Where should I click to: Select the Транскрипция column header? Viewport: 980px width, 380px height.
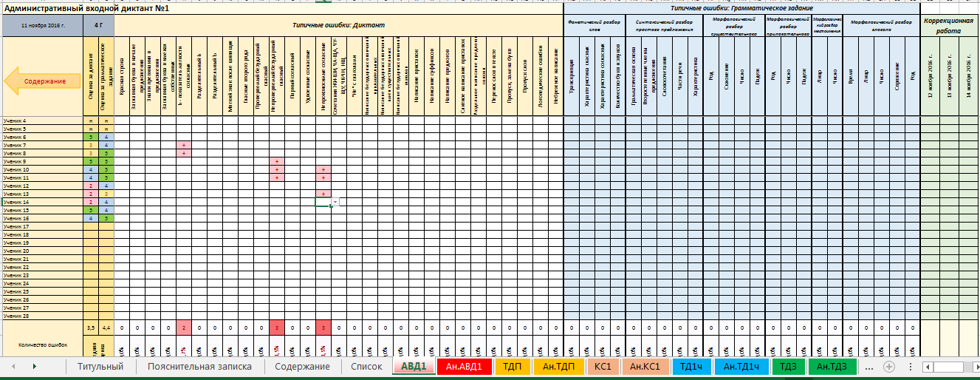pos(572,78)
